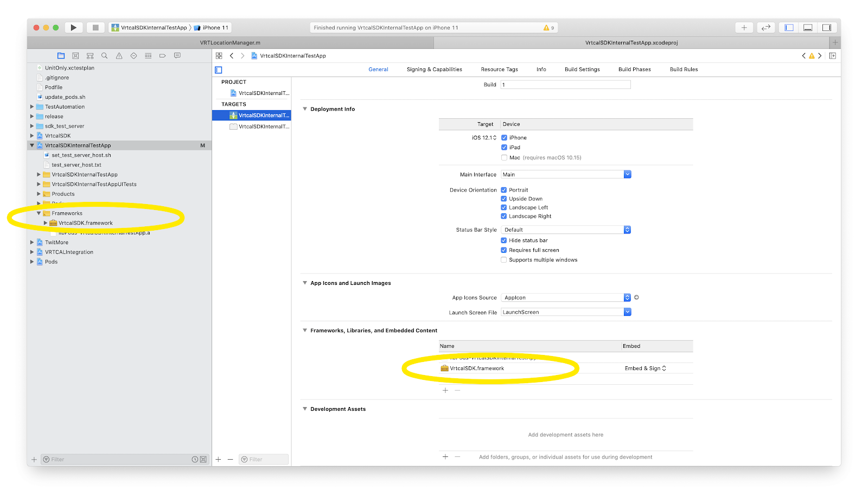This screenshot has width=868, height=502.
Task: Add an editor pane on the right
Action: 833,56
